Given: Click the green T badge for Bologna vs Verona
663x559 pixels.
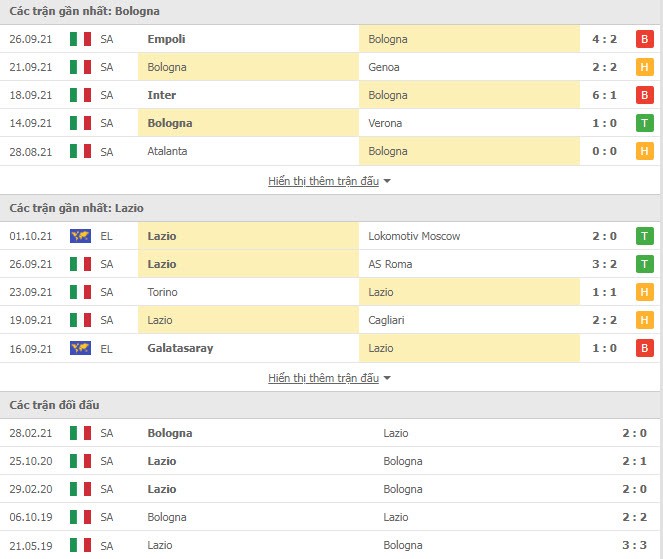Looking at the screenshot, I should (644, 123).
